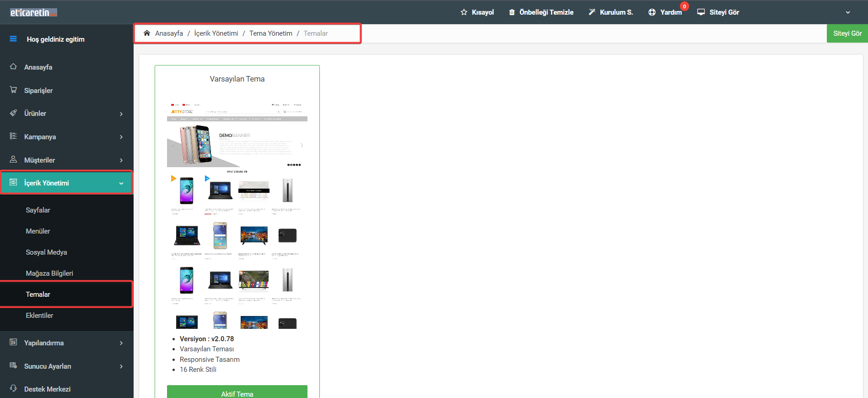Screen dimensions: 868x398
Task: Click the 16 Renk Stili text
Action: coord(198,370)
